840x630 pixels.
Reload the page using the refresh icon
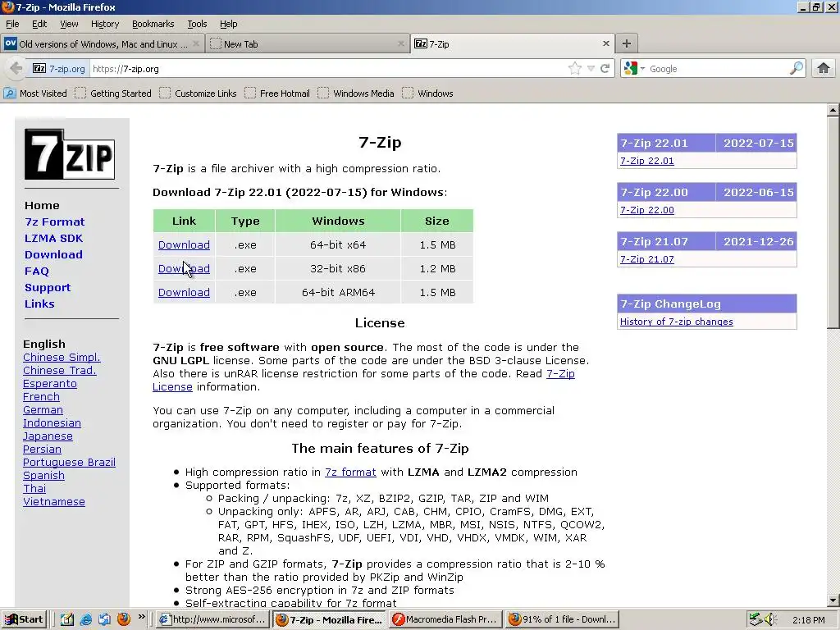pos(605,69)
